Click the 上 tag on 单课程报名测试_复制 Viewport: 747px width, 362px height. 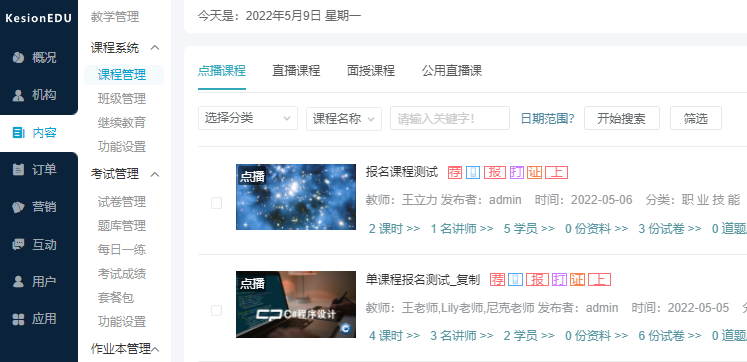tap(599, 280)
